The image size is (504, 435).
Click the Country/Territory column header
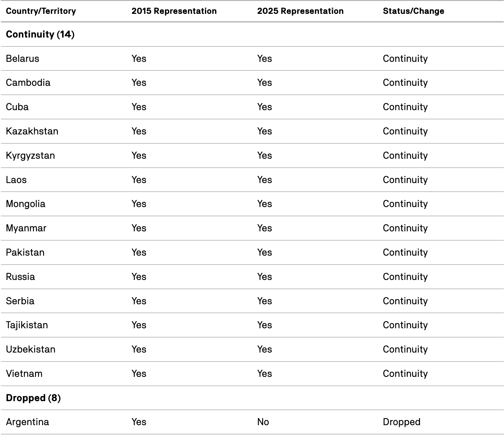[41, 11]
